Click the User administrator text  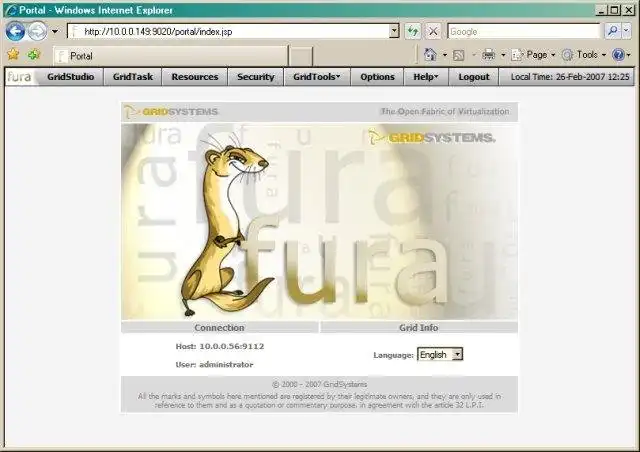(214, 364)
